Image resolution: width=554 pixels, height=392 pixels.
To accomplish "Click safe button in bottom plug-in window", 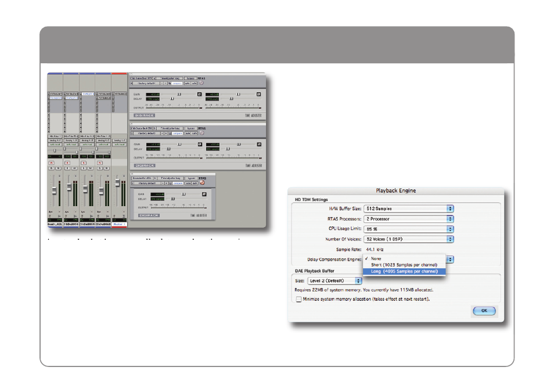I will click(195, 183).
